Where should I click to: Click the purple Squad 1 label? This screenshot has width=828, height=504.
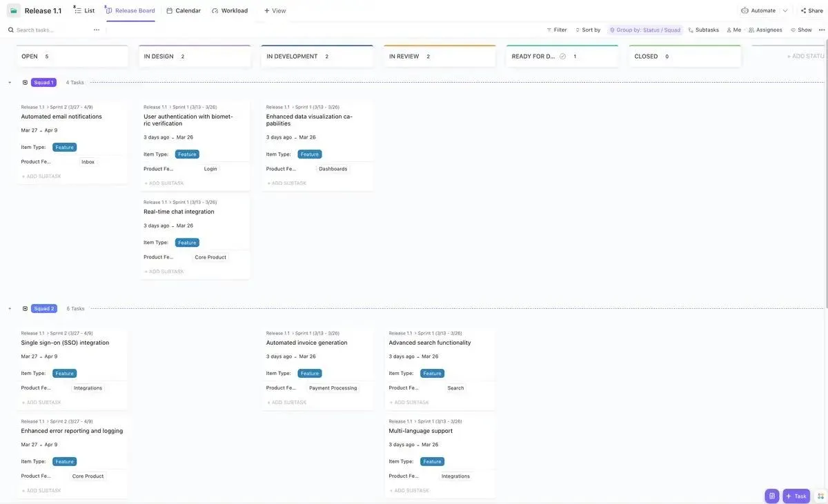43,83
